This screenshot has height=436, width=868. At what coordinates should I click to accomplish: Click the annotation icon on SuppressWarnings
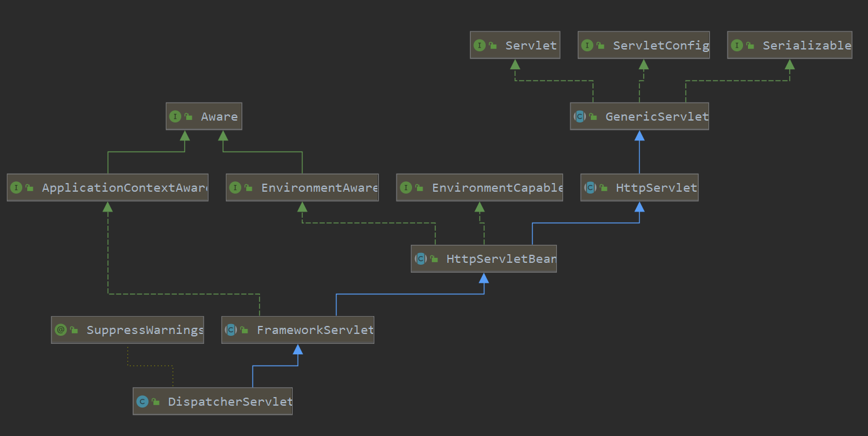[x=61, y=330]
